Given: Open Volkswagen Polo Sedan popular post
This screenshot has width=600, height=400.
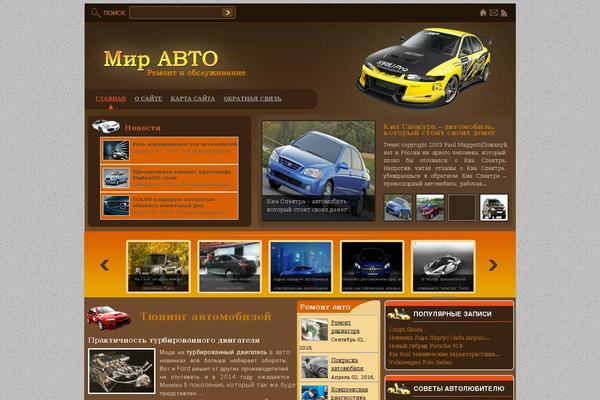Looking at the screenshot, I should pyautogui.click(x=420, y=362).
